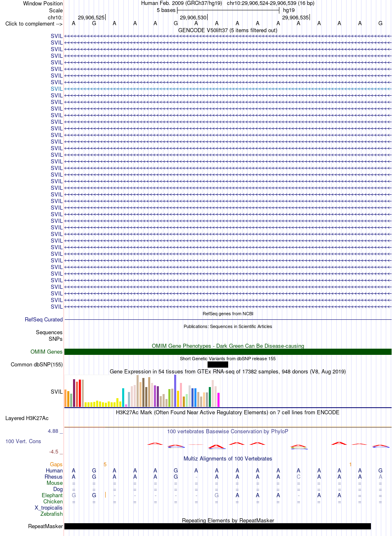392x536 pixels.
Task: Click the Elephant alignment row label
Action: 52,495
